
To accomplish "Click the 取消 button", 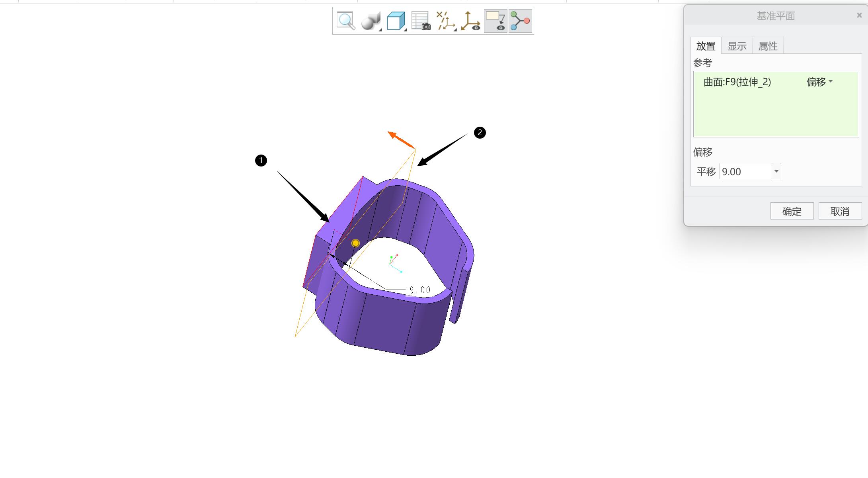I will click(840, 211).
